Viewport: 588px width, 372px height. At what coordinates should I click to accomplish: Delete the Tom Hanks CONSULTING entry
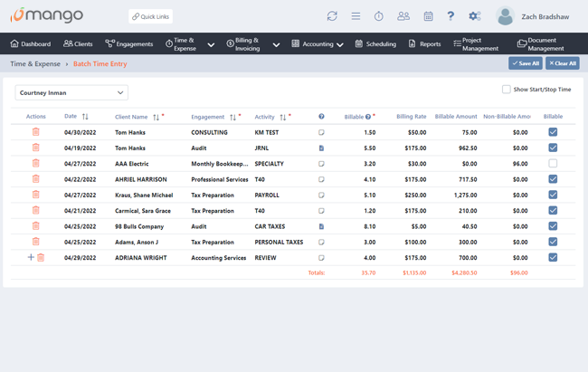[35, 132]
